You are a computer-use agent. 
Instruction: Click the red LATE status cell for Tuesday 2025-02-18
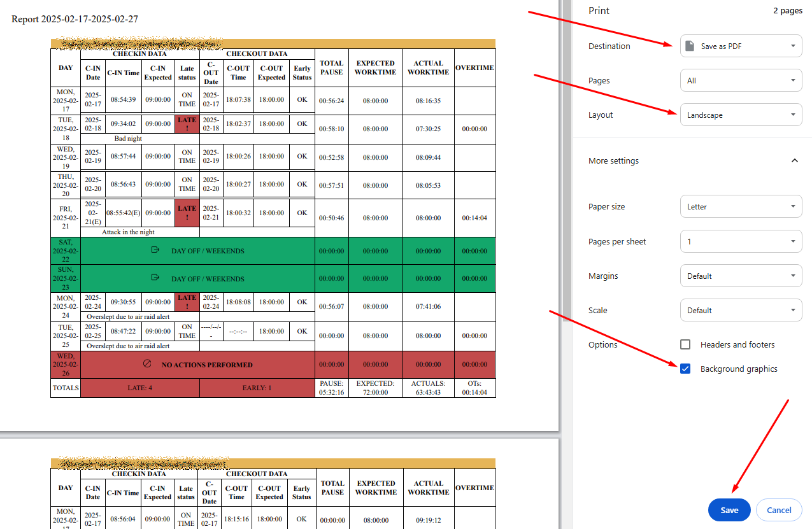(x=187, y=124)
